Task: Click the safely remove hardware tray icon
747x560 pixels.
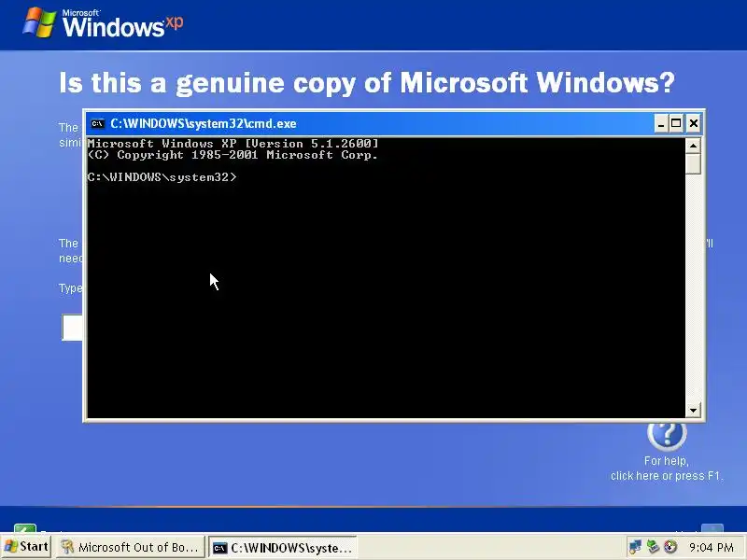Action: (x=653, y=547)
